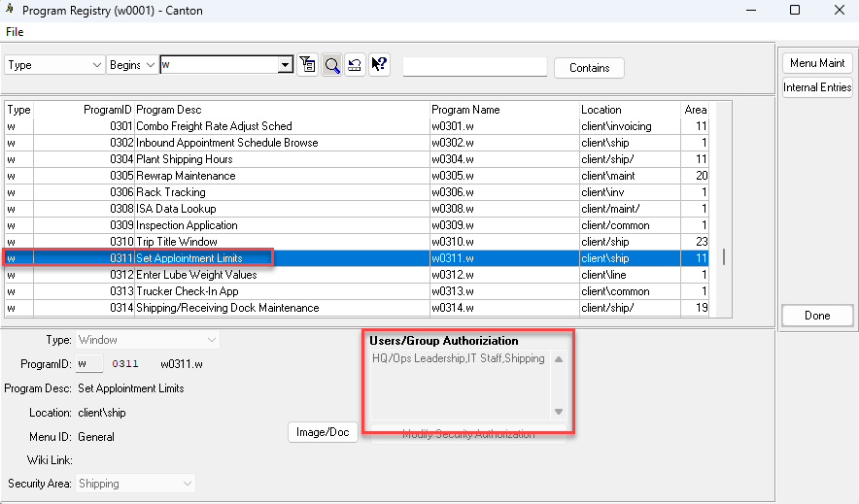859x504 pixels.
Task: Click program name w0313.w cell
Action: coord(504,291)
